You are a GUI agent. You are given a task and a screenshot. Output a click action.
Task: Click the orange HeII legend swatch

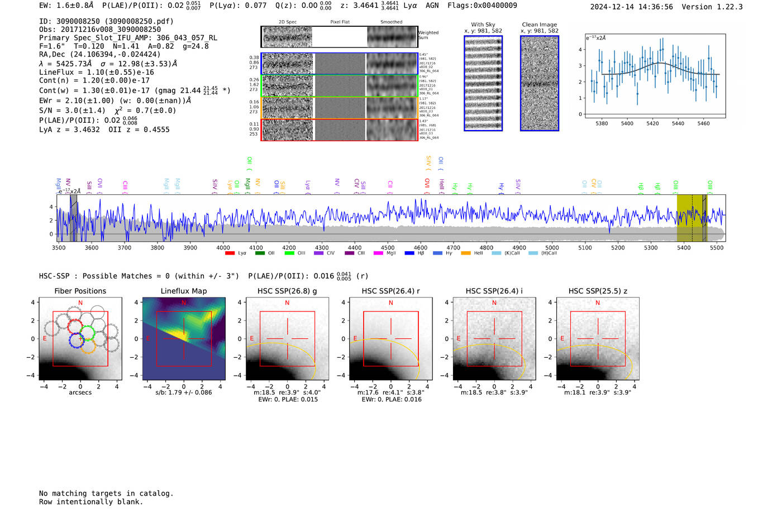[466, 253]
